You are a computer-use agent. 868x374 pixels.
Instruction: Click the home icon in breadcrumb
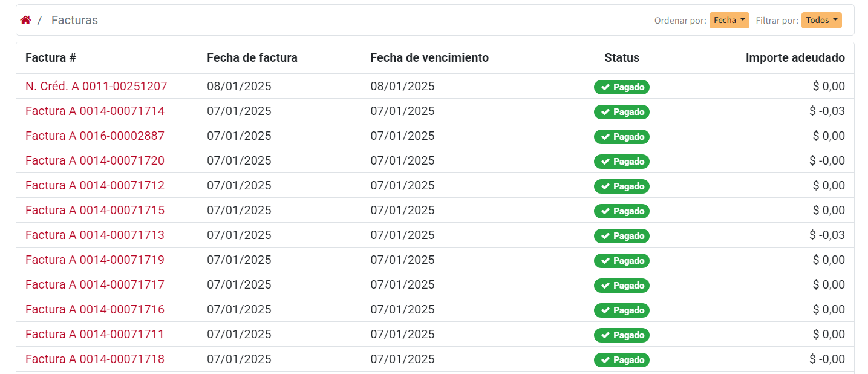(x=25, y=19)
